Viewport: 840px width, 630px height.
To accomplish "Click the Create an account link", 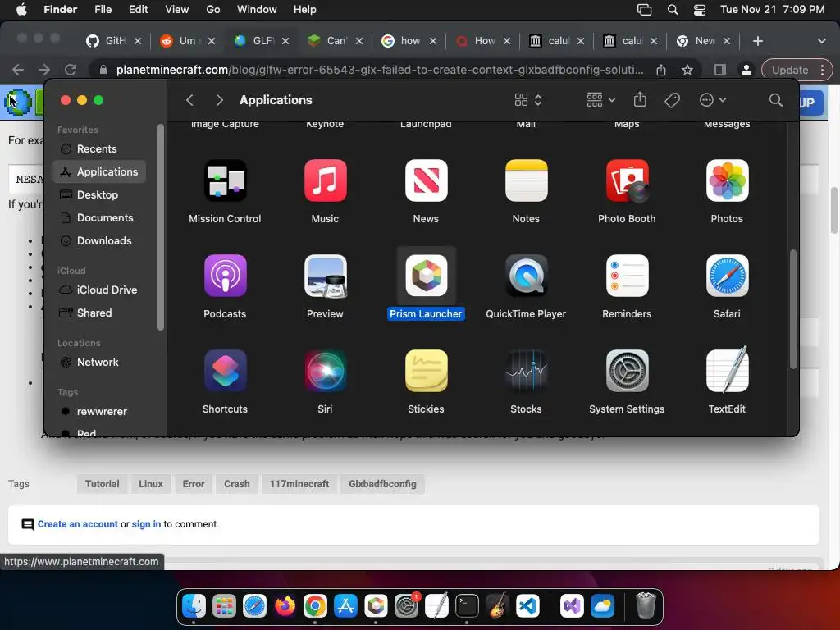I will [78, 524].
